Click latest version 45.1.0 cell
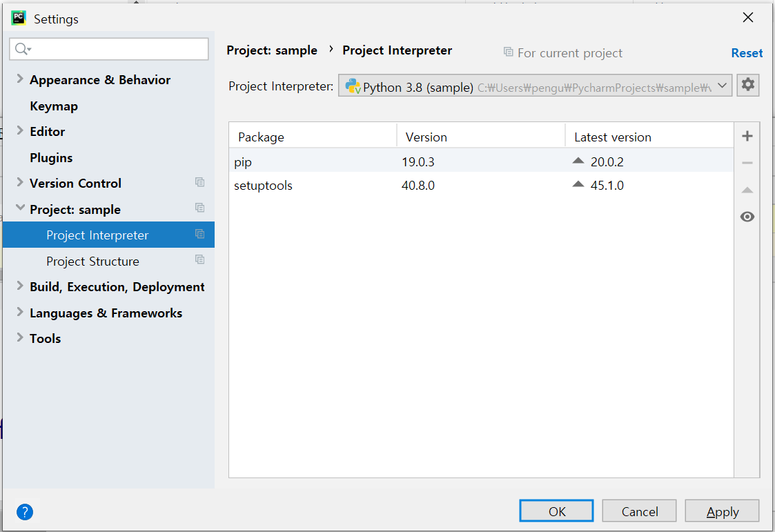This screenshot has height=532, width=775. click(607, 186)
